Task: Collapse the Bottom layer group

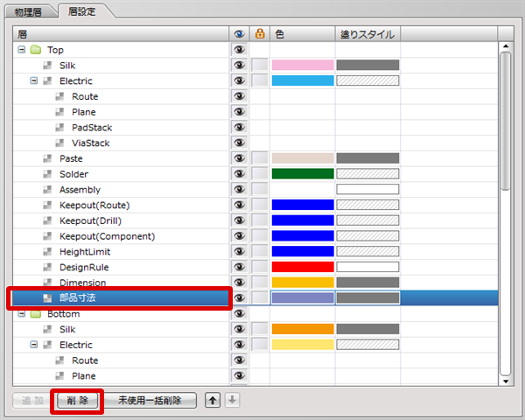Action: pyautogui.click(x=22, y=314)
